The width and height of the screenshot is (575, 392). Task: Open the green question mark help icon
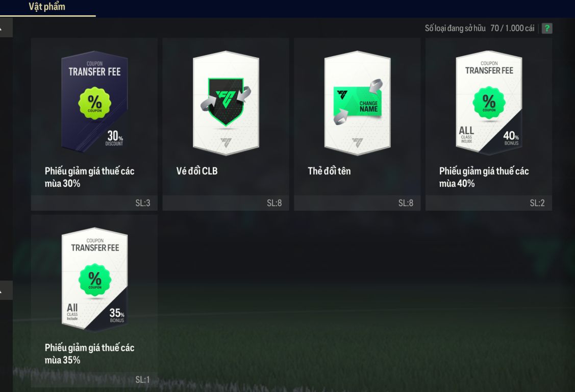tap(547, 28)
